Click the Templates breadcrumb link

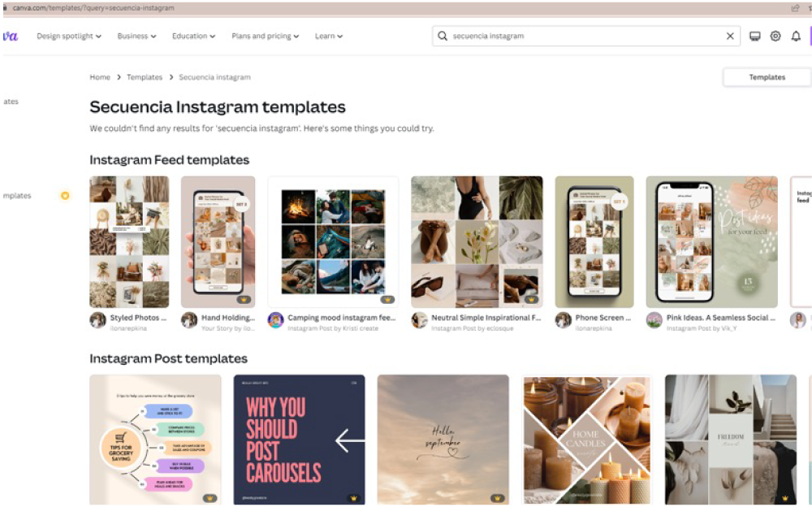click(145, 77)
